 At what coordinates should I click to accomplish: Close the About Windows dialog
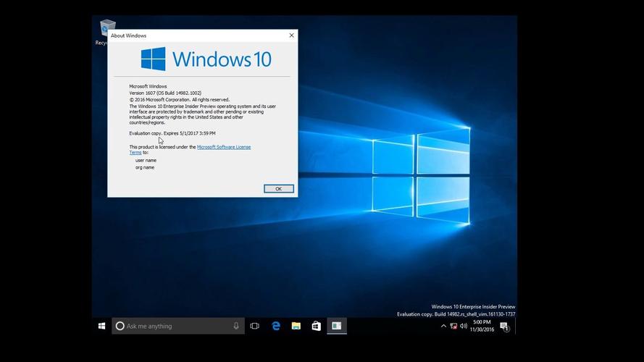coord(292,35)
